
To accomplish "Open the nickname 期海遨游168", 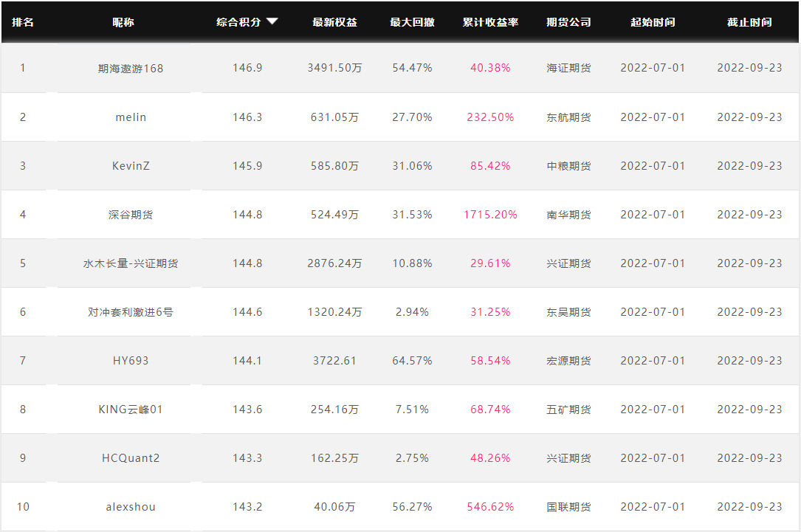I will [131, 69].
